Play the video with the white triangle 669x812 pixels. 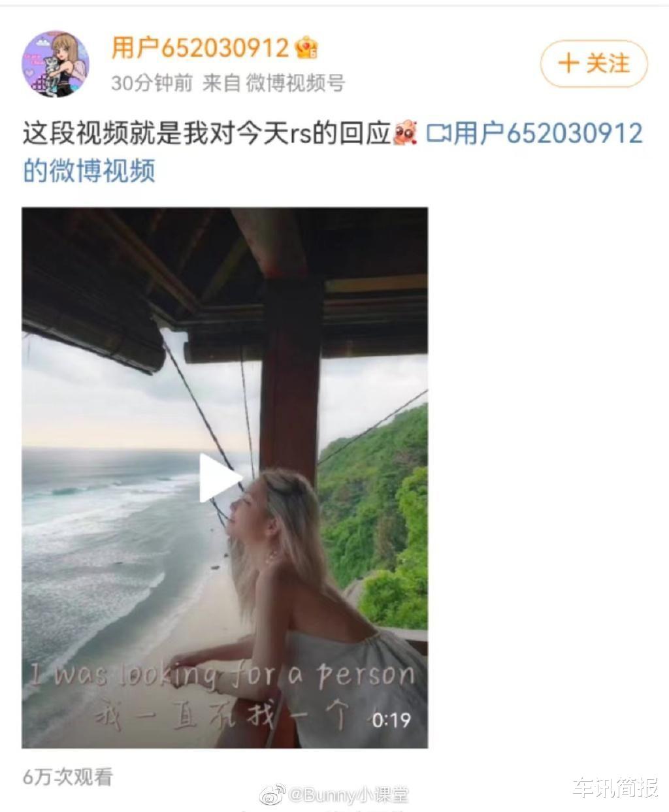click(x=218, y=478)
